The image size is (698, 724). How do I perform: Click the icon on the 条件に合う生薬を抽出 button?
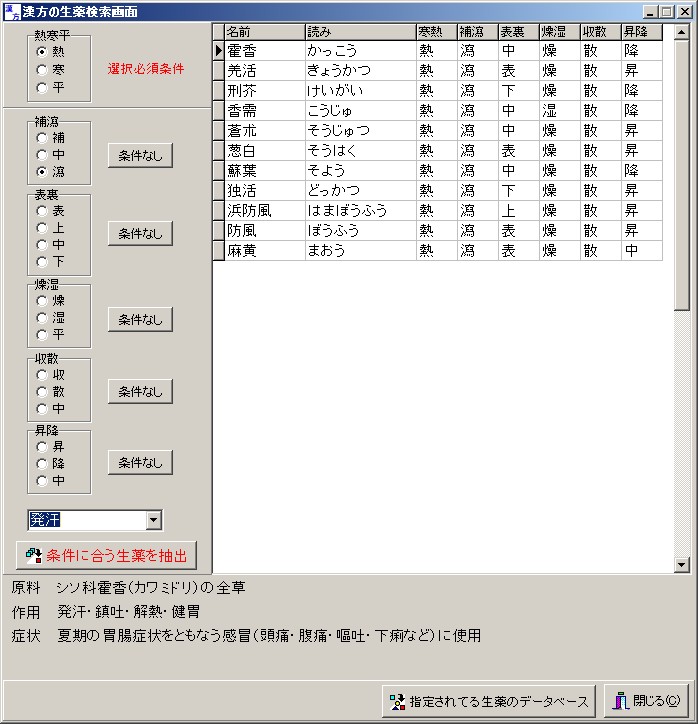click(x=34, y=555)
